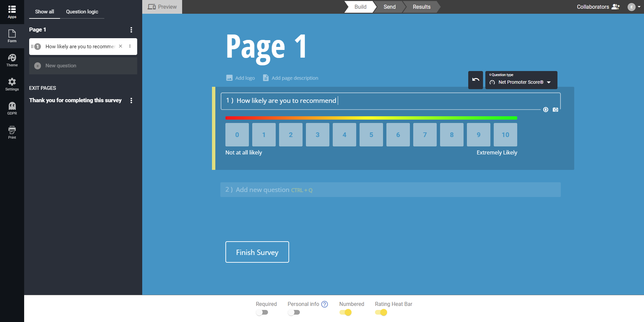Click the Personal info help question mark
Screen dimensions: 644x322
click(x=324, y=304)
